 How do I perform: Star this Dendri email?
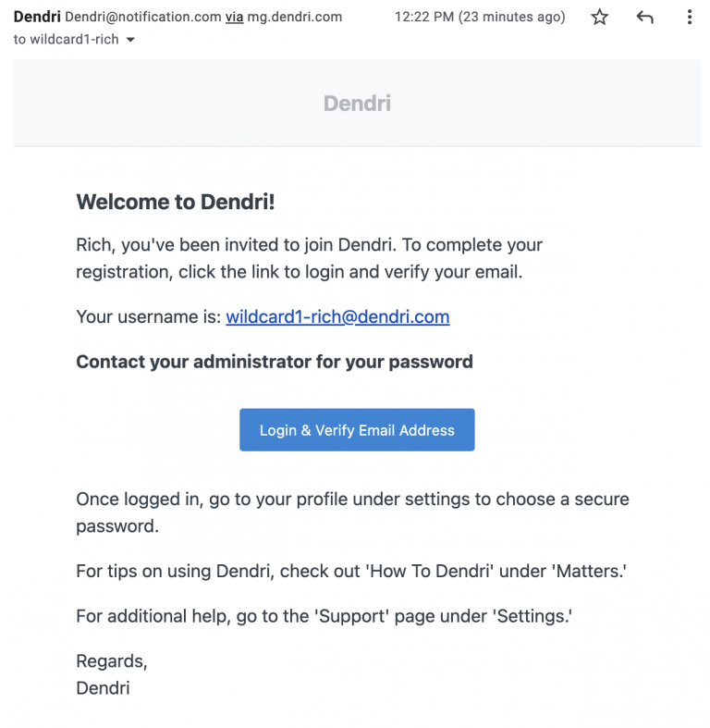click(600, 18)
